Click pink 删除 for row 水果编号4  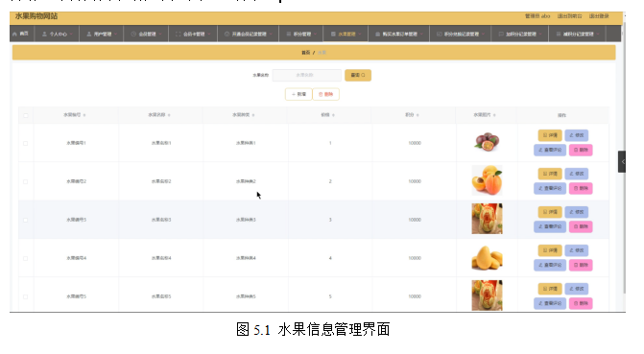pyautogui.click(x=581, y=265)
